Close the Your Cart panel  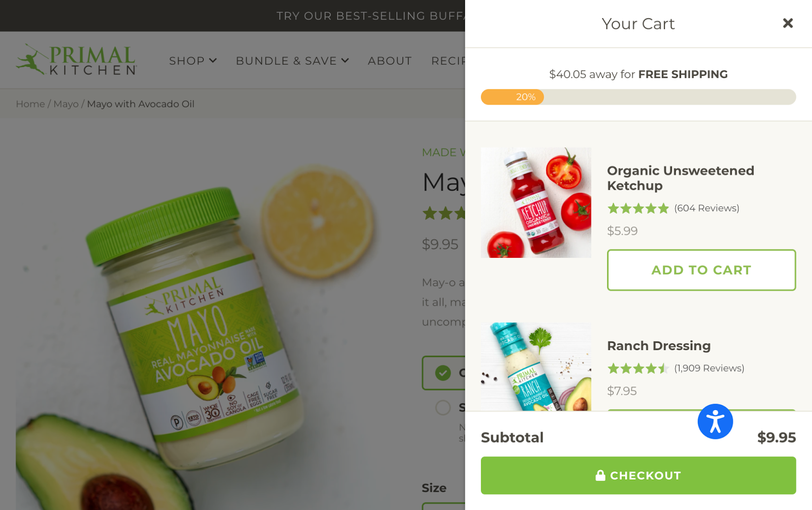click(788, 23)
